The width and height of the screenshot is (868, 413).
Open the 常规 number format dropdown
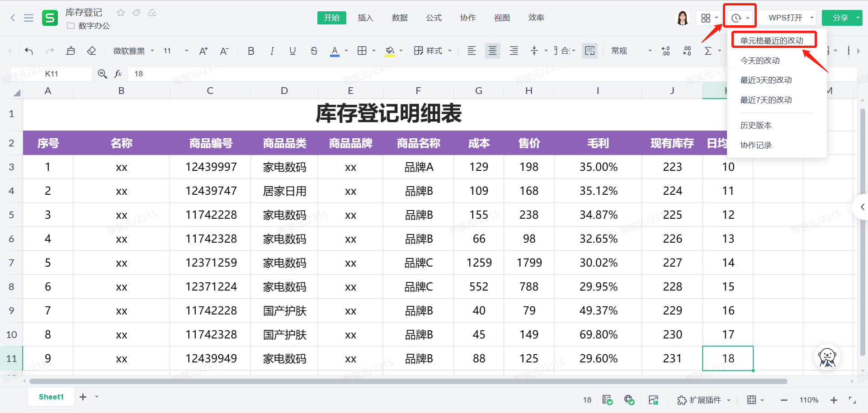(x=632, y=51)
